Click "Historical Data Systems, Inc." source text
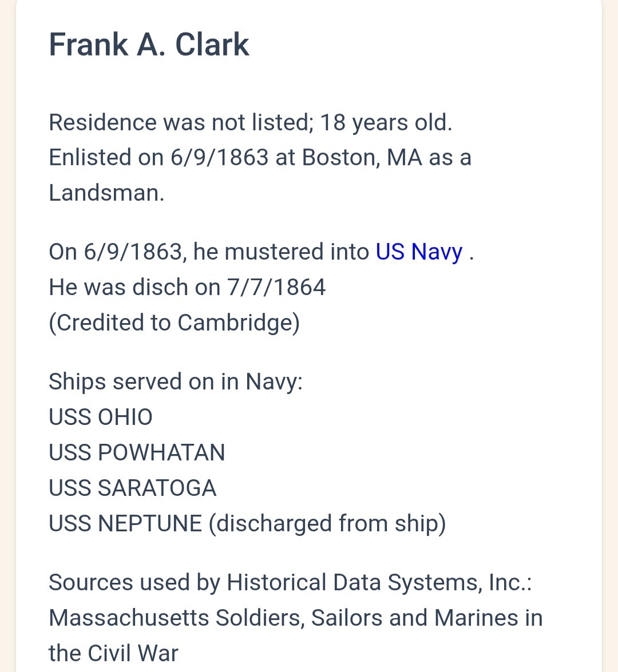 (378, 582)
